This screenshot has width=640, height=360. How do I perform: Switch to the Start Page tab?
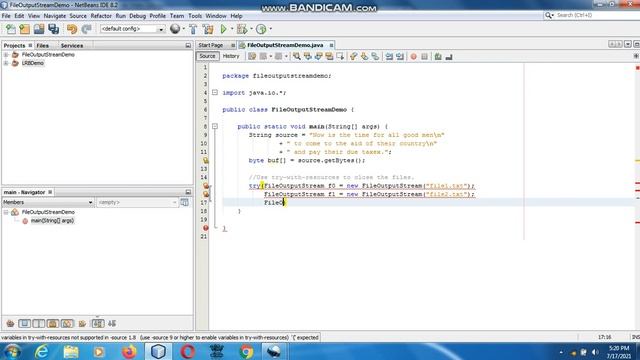point(211,45)
